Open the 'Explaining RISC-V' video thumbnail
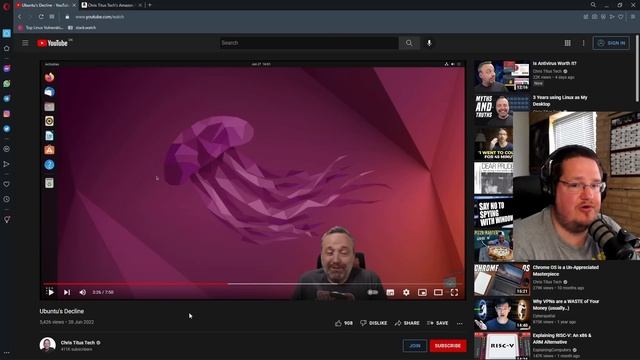 (x=502, y=346)
